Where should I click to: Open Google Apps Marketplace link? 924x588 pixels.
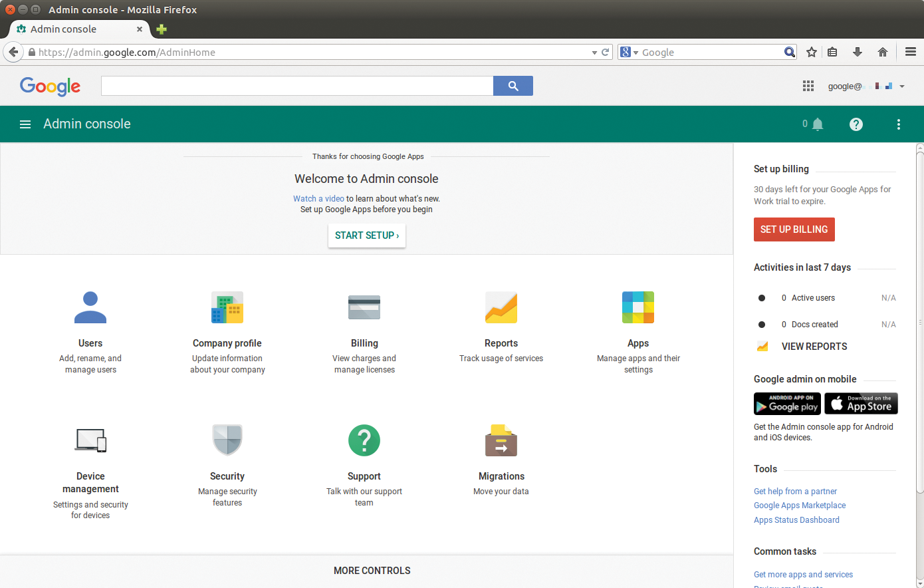pyautogui.click(x=800, y=506)
